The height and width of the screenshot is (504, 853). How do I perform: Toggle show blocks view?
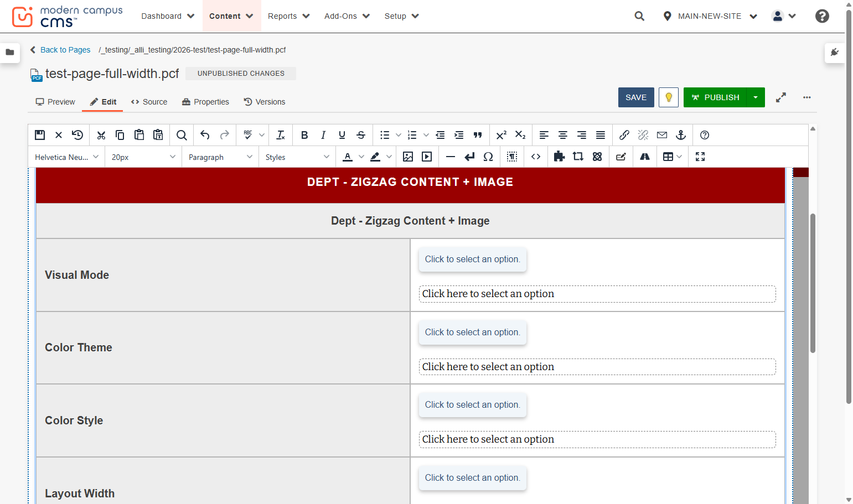click(512, 157)
